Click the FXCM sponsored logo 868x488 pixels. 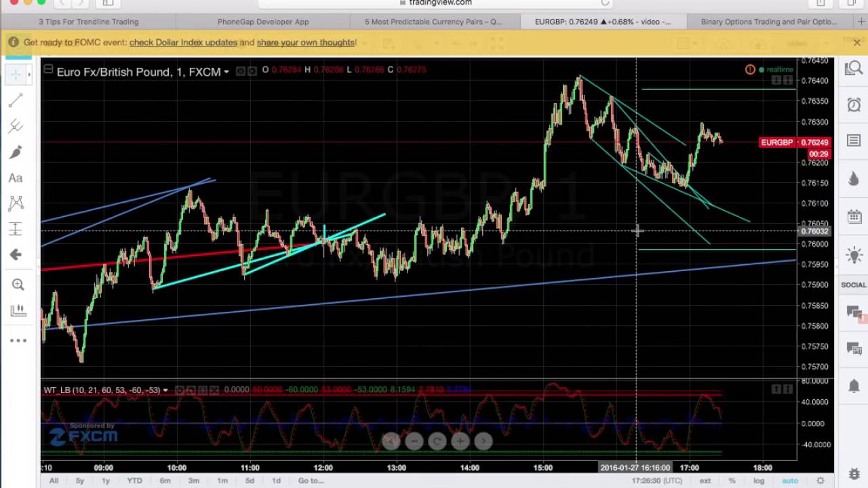83,434
